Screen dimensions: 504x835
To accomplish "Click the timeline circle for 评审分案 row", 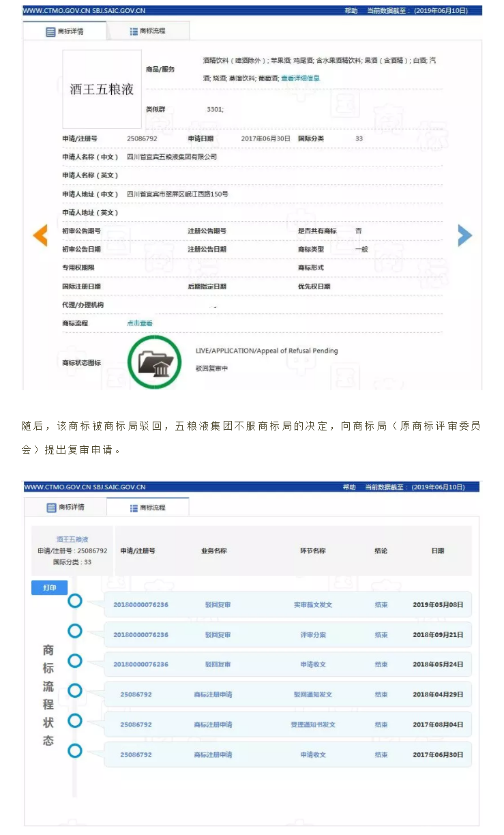I will click(x=75, y=631).
